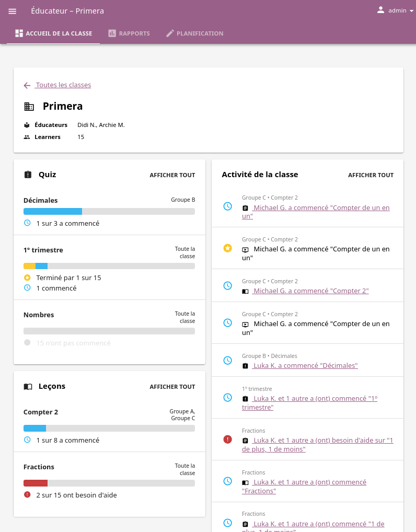Screen dimensions: 416x532
Task: Switch to the Rapports tab
Action: point(129,33)
